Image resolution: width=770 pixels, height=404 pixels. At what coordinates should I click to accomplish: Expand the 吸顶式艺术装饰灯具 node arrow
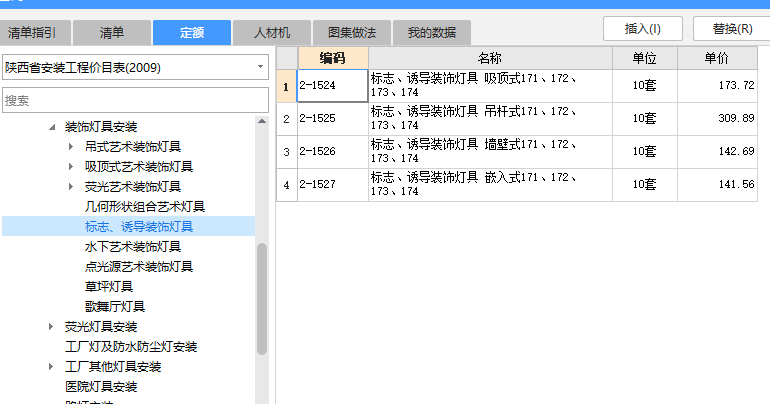point(71,167)
